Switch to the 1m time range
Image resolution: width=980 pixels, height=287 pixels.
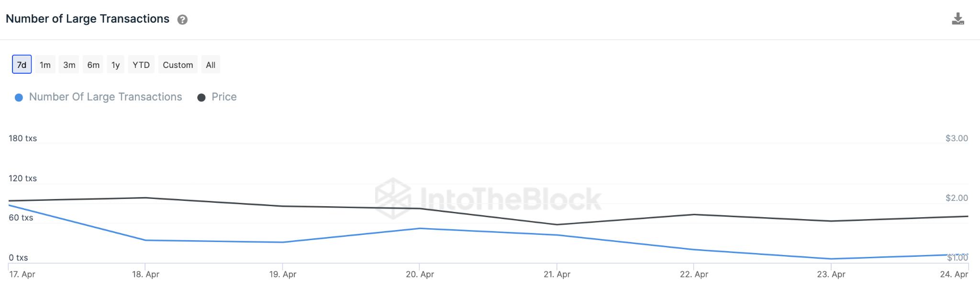[x=45, y=65]
